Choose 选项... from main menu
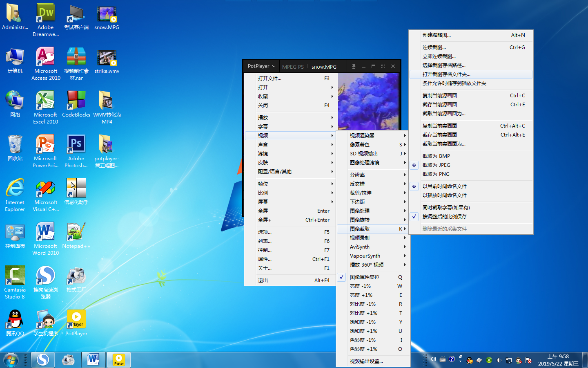This screenshot has height=368, width=588. tap(290, 232)
